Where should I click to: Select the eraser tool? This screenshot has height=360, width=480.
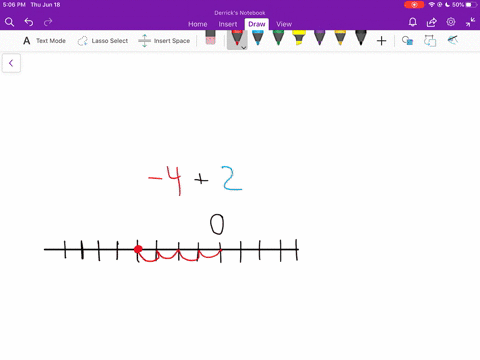210,37
